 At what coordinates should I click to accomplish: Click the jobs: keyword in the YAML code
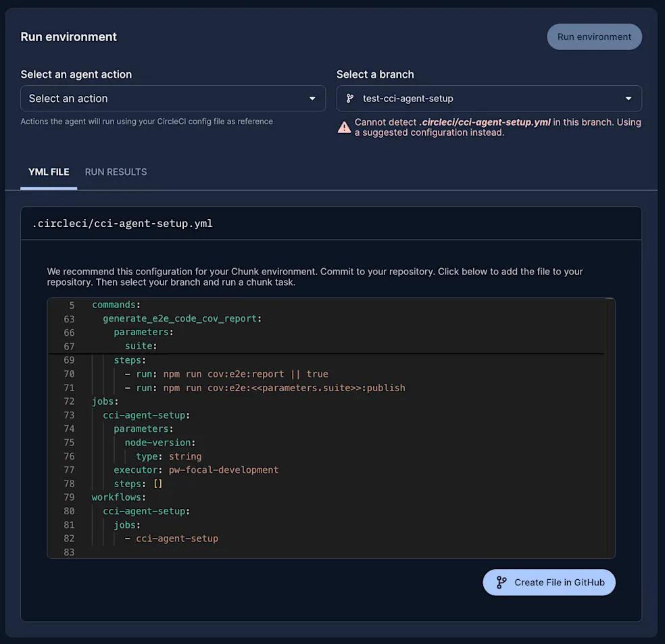[x=102, y=401]
